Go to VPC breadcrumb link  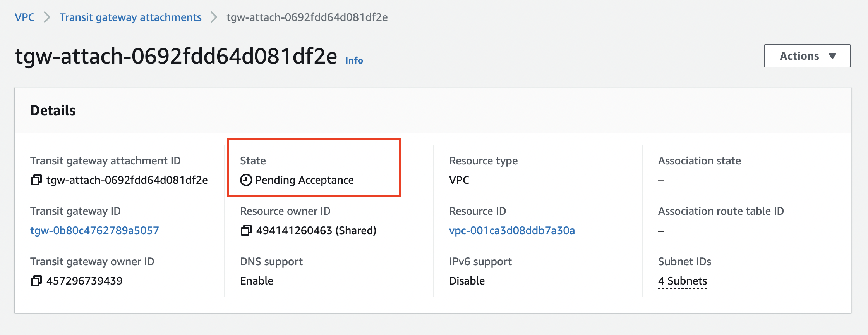25,17
